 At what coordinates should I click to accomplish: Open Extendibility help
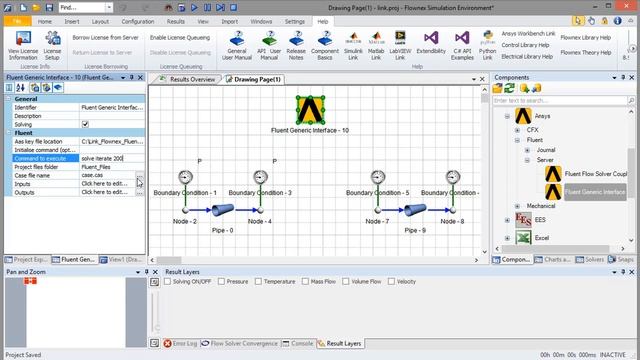coord(431,43)
